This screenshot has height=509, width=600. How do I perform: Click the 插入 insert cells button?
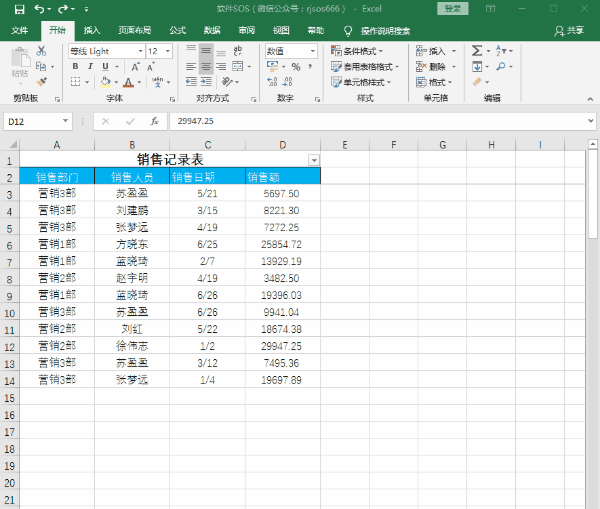tap(431, 51)
